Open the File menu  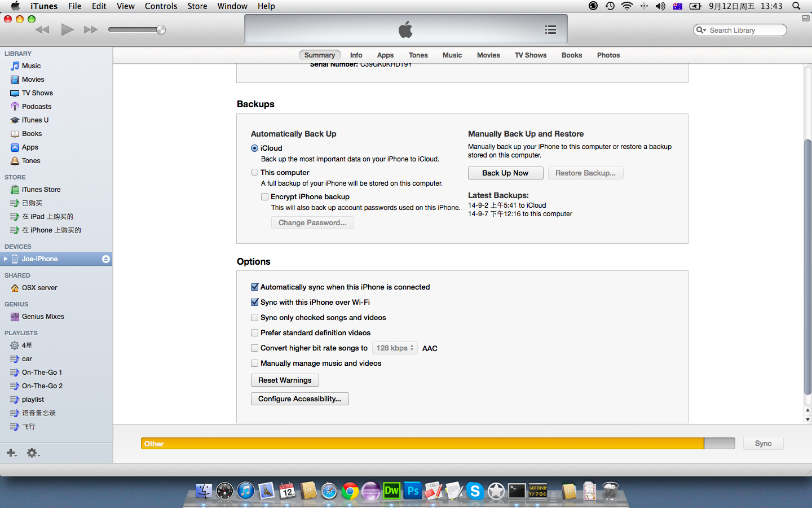coord(74,6)
